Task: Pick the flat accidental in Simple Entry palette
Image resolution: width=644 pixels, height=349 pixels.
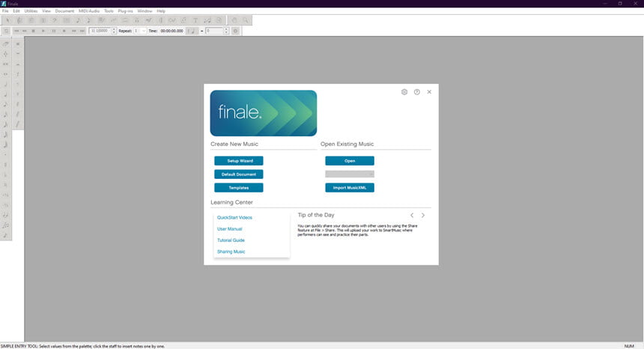Action: click(x=5, y=174)
